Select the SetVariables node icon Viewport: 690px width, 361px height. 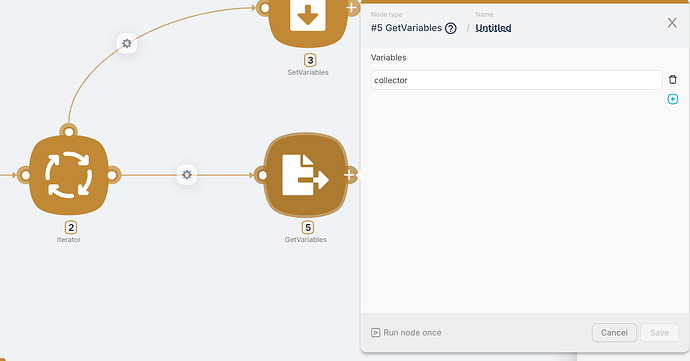[x=308, y=18]
